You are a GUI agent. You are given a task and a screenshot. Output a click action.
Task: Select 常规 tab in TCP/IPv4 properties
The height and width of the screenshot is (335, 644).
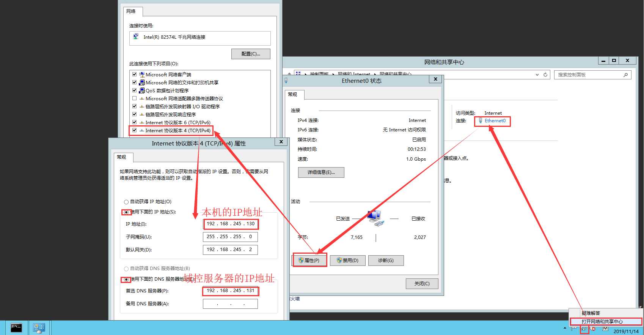(123, 157)
